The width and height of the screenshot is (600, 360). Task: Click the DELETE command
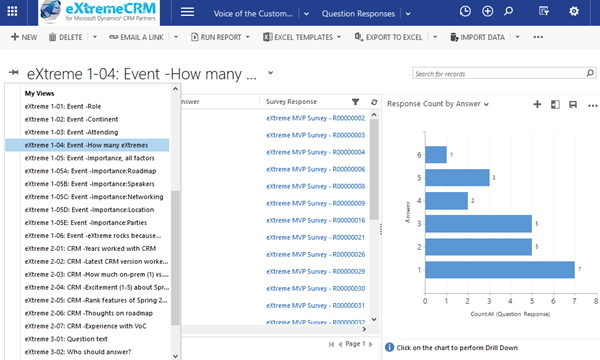[65, 37]
